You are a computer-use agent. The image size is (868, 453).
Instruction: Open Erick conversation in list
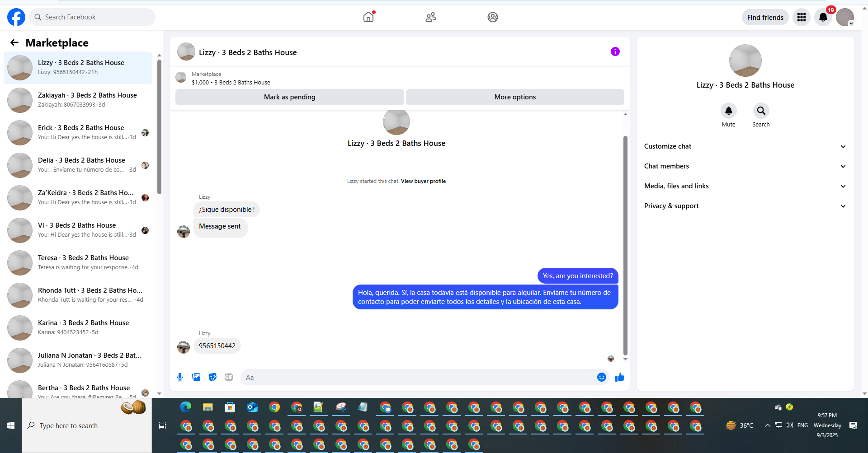78,133
